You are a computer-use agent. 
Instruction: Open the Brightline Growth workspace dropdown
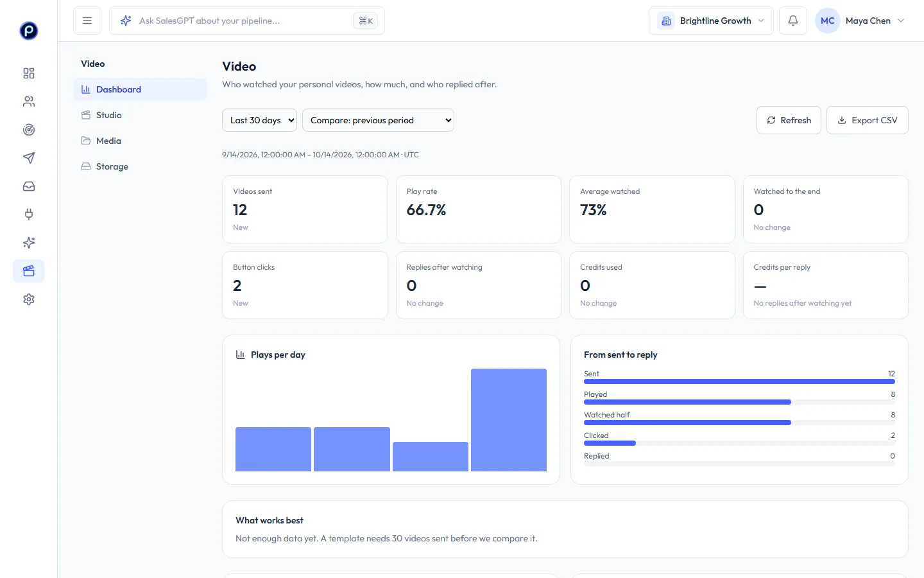pos(711,21)
